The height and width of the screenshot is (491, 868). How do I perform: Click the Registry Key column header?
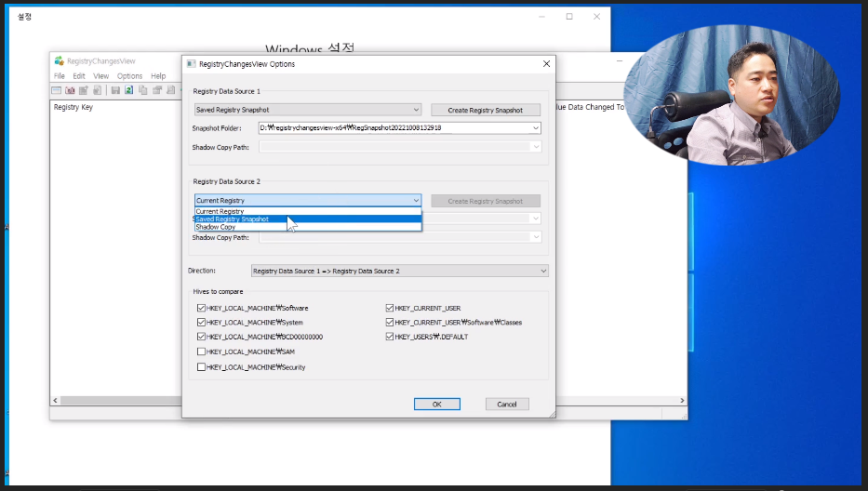[73, 107]
